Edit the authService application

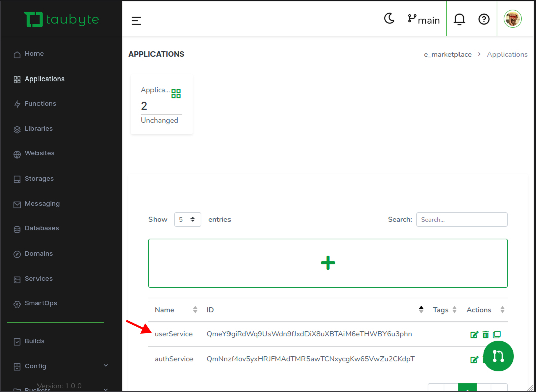(474, 359)
